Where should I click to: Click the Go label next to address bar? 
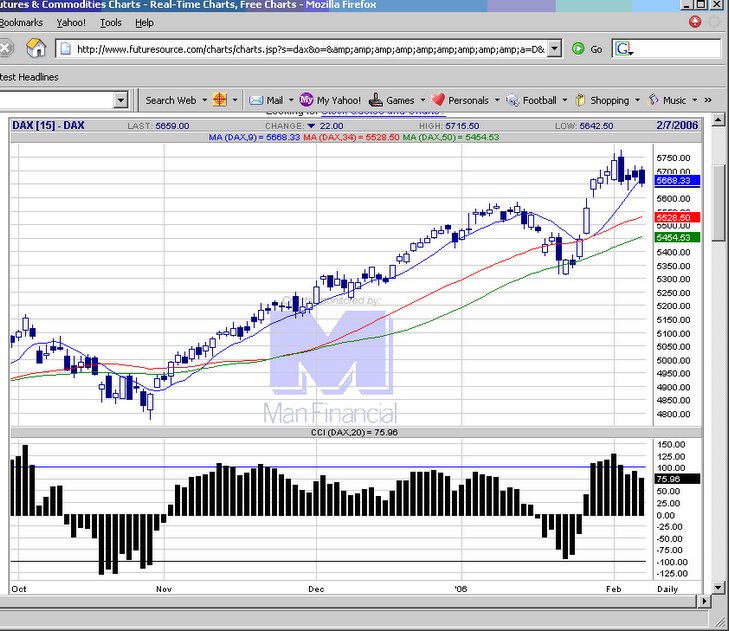pos(596,49)
